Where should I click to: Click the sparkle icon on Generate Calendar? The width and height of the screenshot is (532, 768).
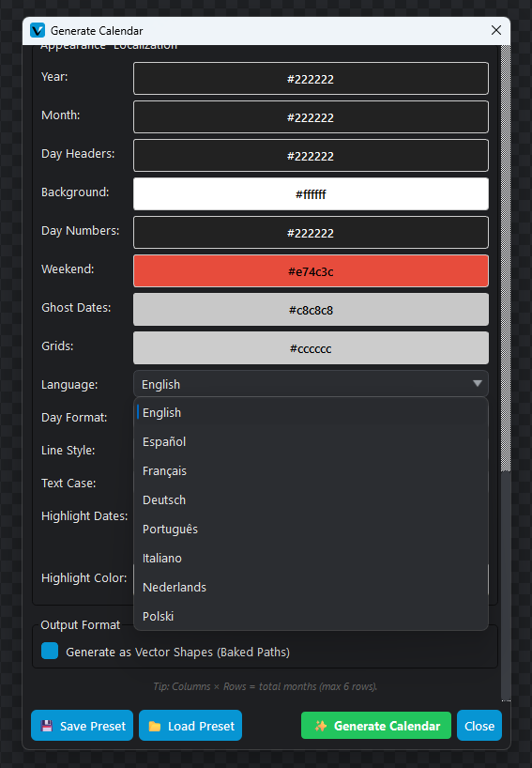321,726
